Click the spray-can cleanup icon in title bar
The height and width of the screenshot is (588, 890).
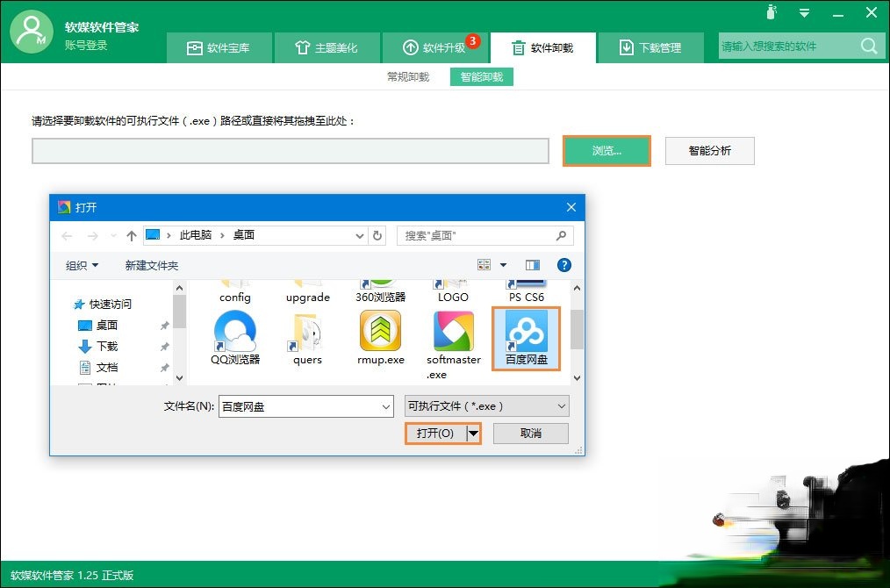pos(771,12)
